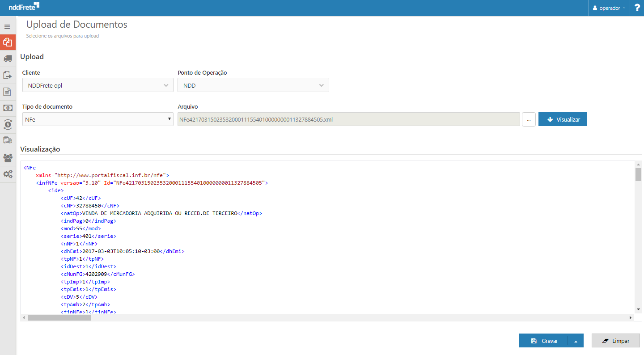The image size is (644, 355).
Task: Expand the Cliente dropdown
Action: coord(97,85)
